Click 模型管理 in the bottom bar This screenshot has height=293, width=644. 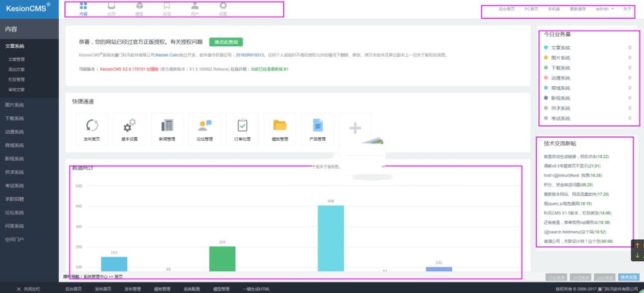221,289
